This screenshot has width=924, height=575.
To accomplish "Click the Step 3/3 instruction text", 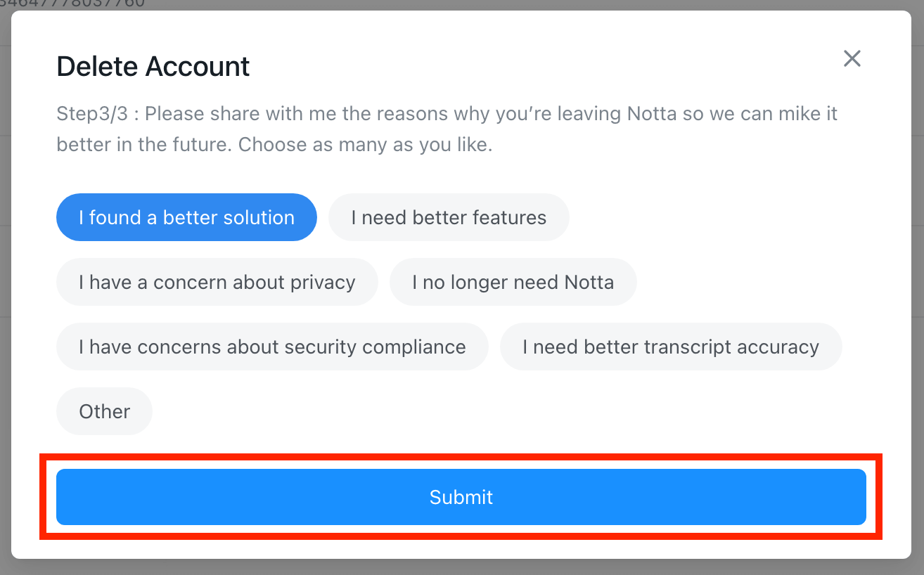I will [x=447, y=128].
